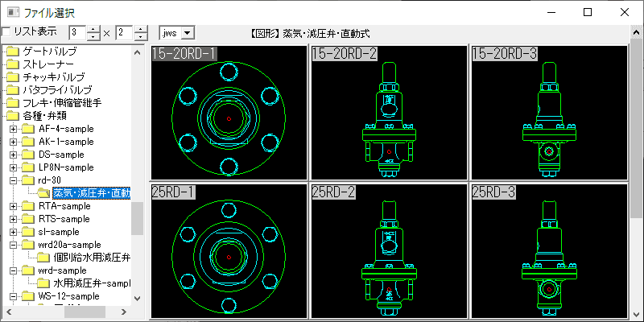The image size is (644, 322).
Task: Choose the 25RD-2 valve drawing thumbnail
Action: point(389,251)
